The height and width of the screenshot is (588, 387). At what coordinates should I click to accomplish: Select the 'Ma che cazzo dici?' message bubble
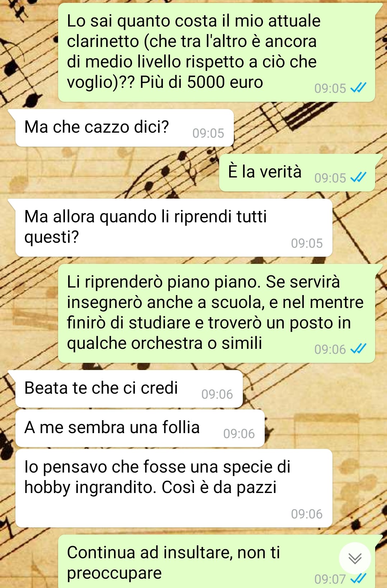pos(124,128)
